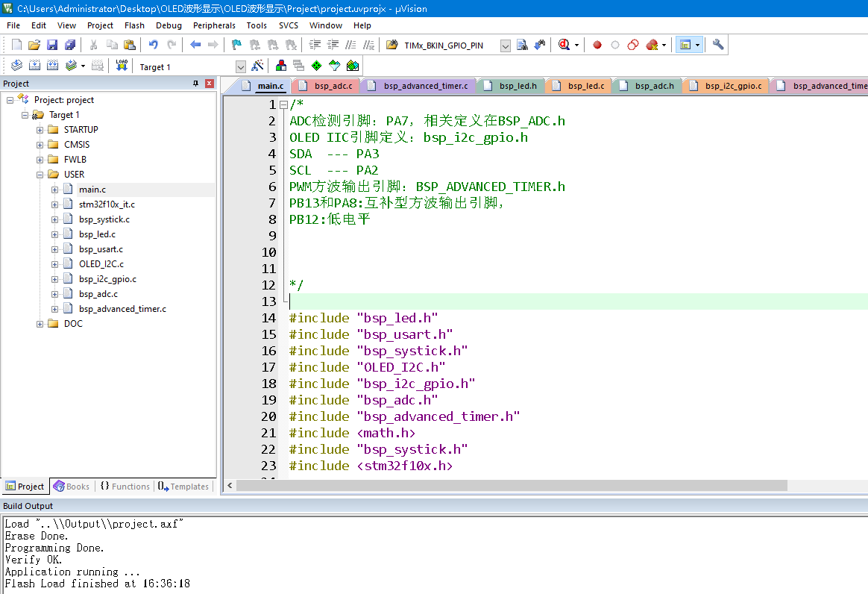Collapse the comment block fold marker on line 1
This screenshot has height=594, width=868.
pos(283,104)
